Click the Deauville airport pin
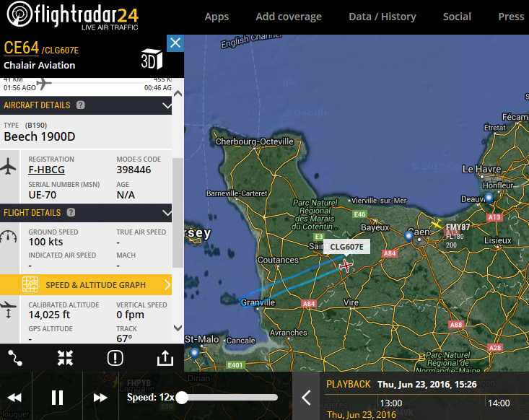 point(489,198)
